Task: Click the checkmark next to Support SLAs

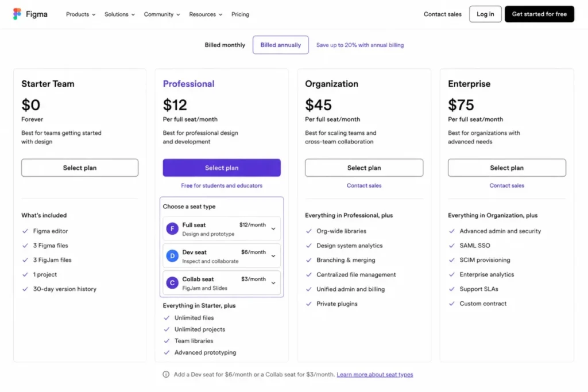Action: point(451,289)
